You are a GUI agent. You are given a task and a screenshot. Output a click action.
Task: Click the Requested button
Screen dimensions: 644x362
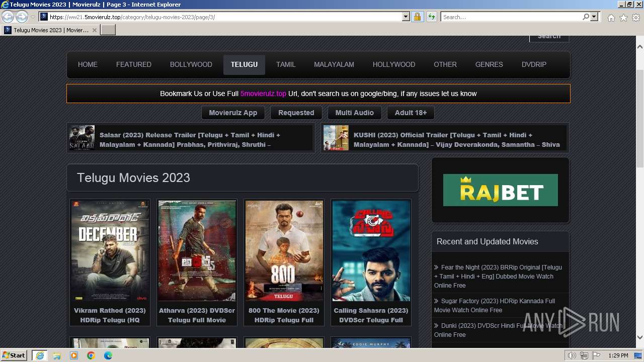pyautogui.click(x=296, y=113)
